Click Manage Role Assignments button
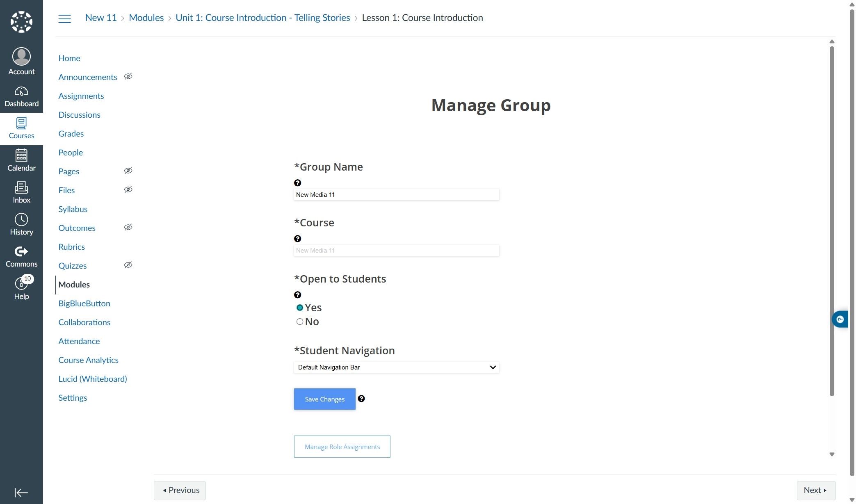 pyautogui.click(x=342, y=447)
